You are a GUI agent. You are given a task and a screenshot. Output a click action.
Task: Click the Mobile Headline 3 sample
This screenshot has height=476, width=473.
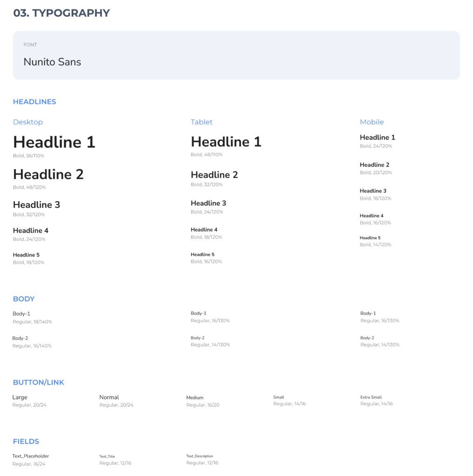click(x=373, y=191)
